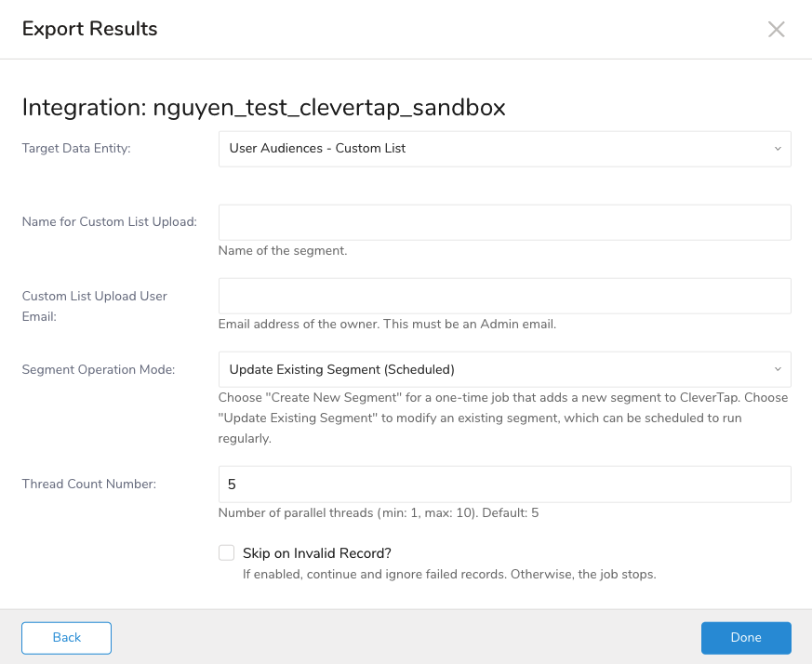The height and width of the screenshot is (664, 812).
Task: Click the "Name for Custom List Upload:" label
Action: 110,221
